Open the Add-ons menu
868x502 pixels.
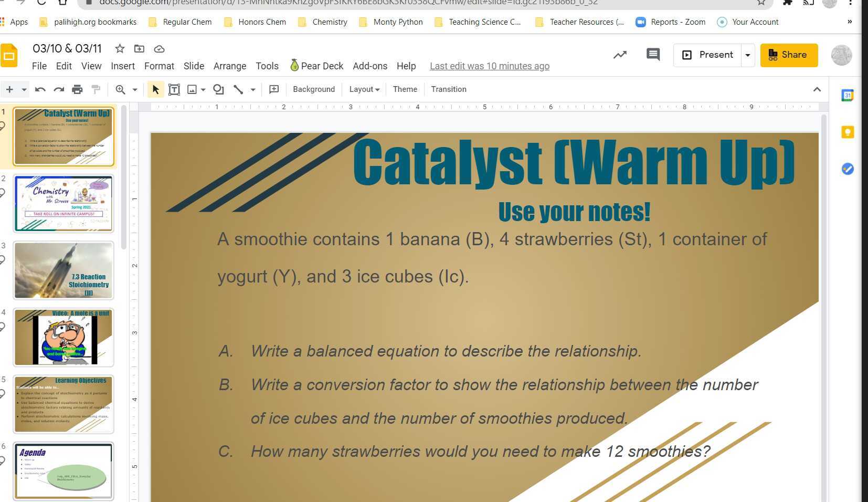coord(370,66)
